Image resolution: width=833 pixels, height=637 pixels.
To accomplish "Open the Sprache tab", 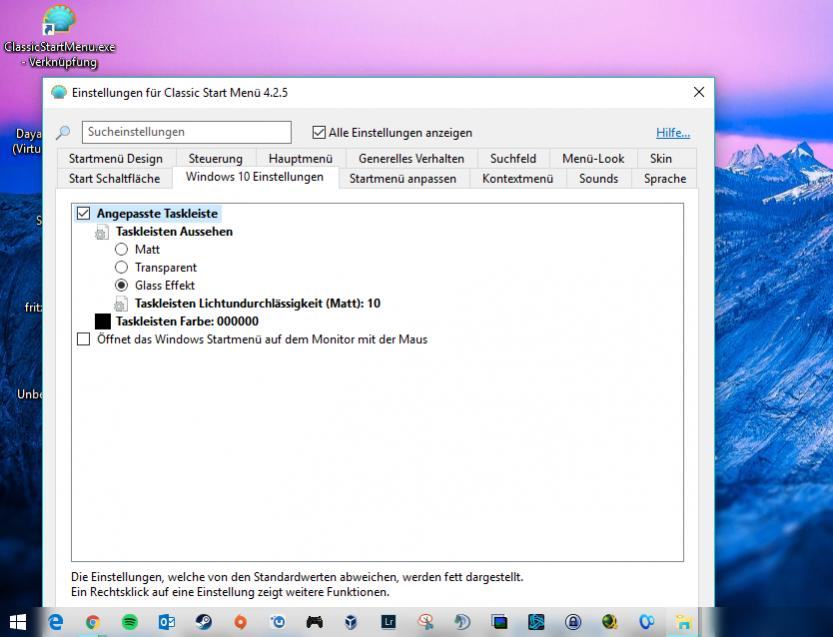I will pos(665,179).
